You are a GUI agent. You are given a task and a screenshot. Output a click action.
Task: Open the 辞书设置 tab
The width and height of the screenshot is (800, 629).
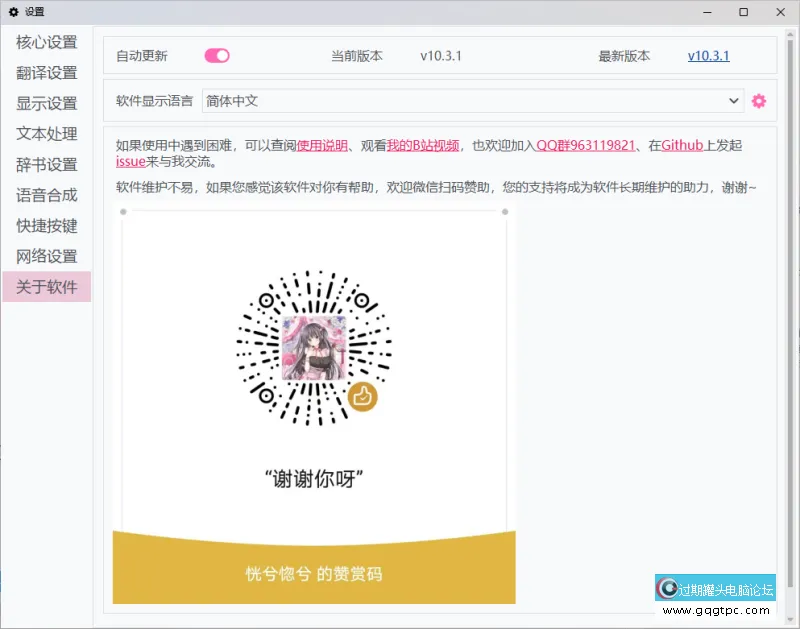coord(47,164)
